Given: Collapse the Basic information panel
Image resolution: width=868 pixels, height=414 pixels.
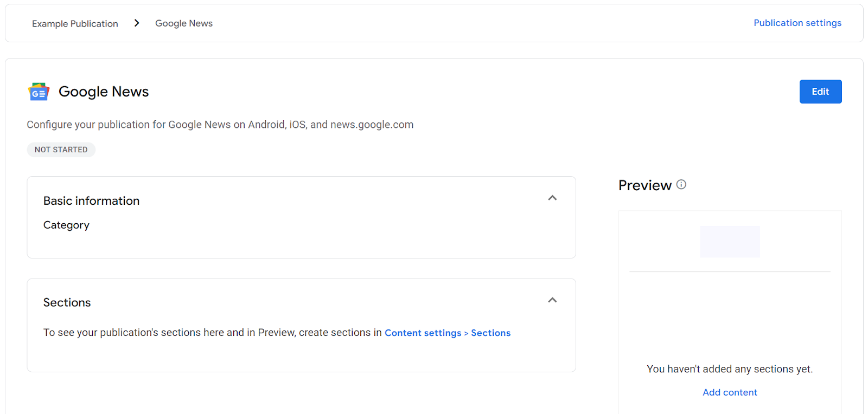Looking at the screenshot, I should coord(552,198).
